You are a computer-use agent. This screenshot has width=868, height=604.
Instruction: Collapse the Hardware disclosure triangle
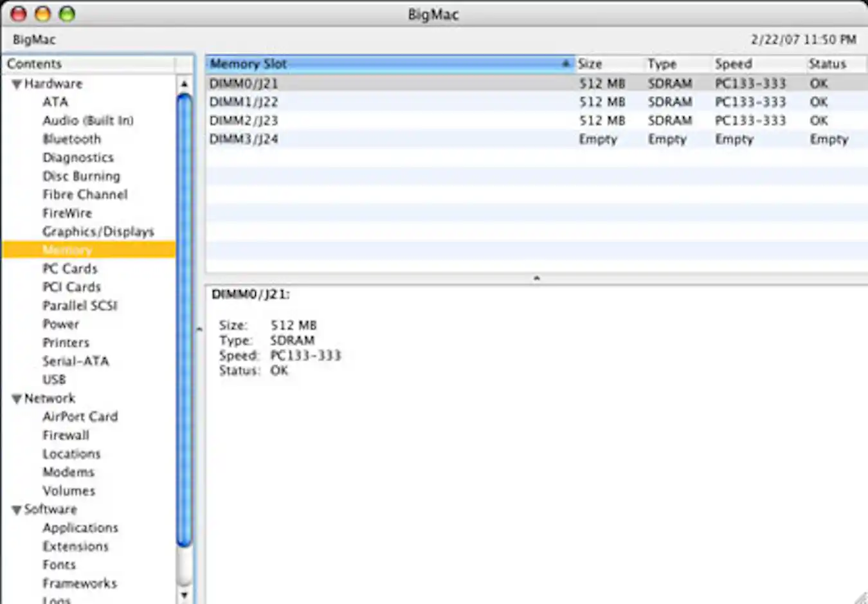coord(17,84)
